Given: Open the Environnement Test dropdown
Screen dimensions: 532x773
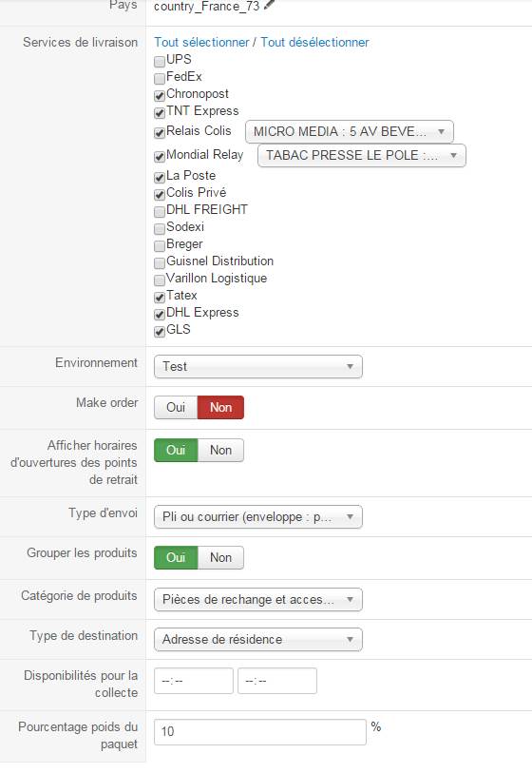Looking at the screenshot, I should pos(258,367).
